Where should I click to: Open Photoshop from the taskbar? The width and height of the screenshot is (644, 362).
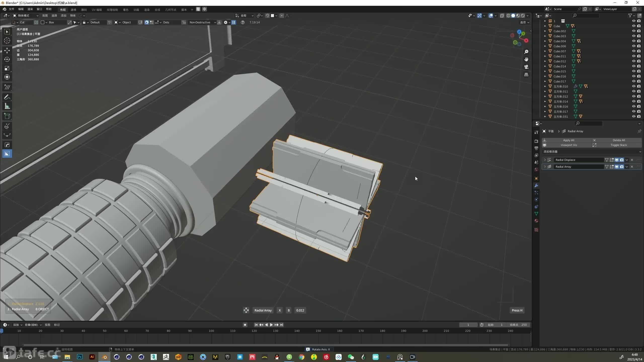pos(80,357)
